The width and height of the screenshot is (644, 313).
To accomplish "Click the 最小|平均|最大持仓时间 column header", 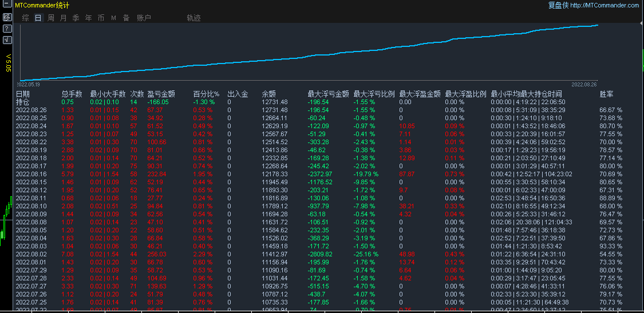I will click(527, 94).
